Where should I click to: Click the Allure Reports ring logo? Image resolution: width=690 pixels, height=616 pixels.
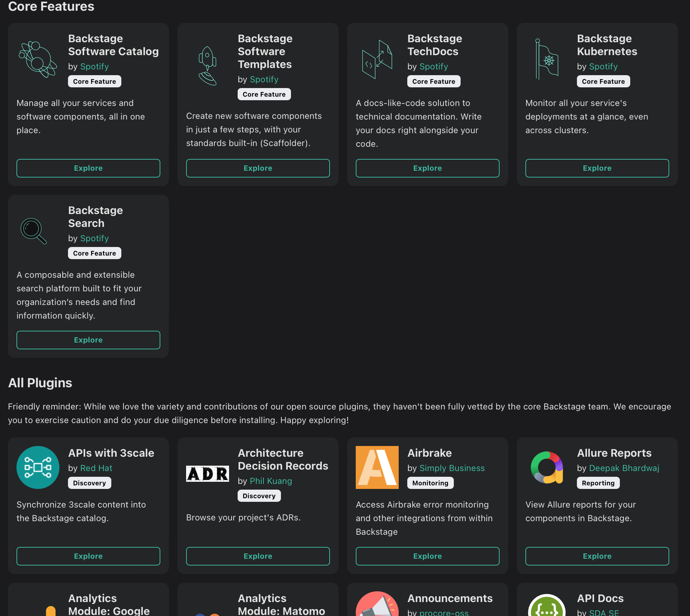[x=546, y=467]
